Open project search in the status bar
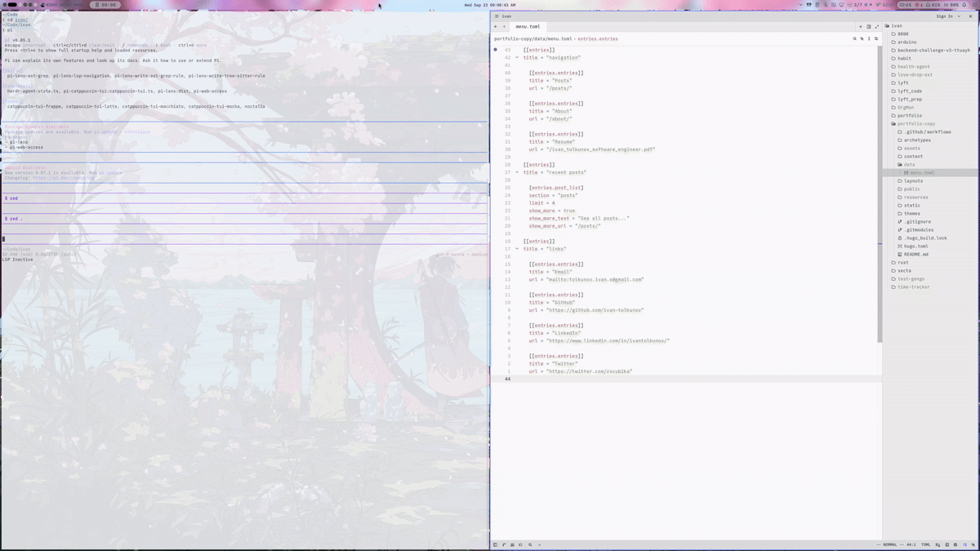 (529, 544)
